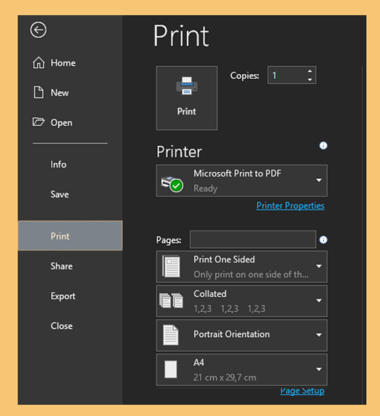Click the back arrow circle icon
Viewport: 380px width, 416px height.
pos(38,30)
